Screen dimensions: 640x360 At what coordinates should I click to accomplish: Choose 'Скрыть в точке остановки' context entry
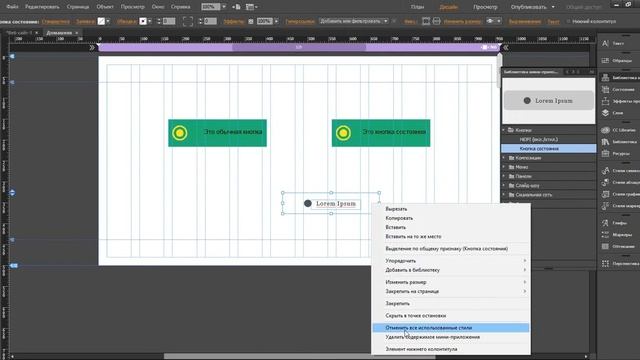pyautogui.click(x=451, y=316)
